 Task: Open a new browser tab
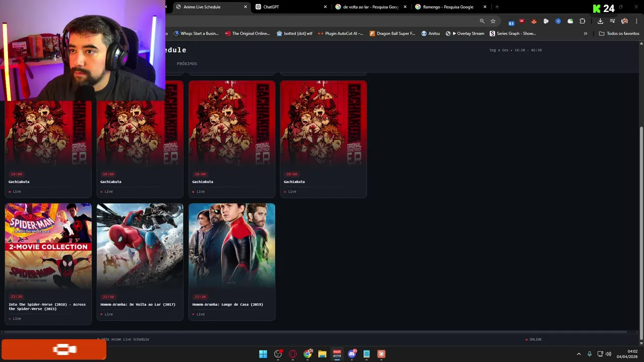click(x=497, y=7)
